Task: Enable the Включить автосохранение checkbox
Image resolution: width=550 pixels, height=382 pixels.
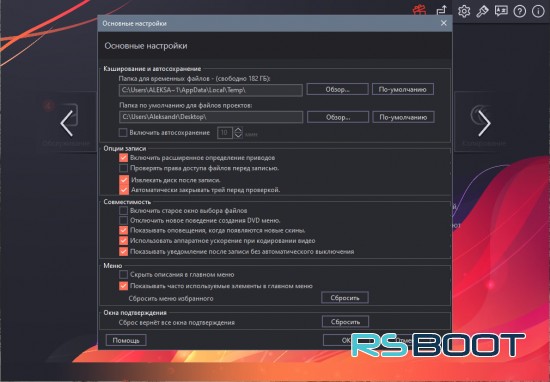Action: tap(123, 133)
